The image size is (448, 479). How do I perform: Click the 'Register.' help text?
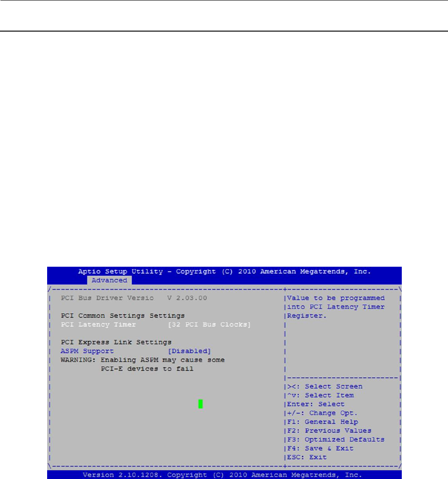click(x=307, y=316)
